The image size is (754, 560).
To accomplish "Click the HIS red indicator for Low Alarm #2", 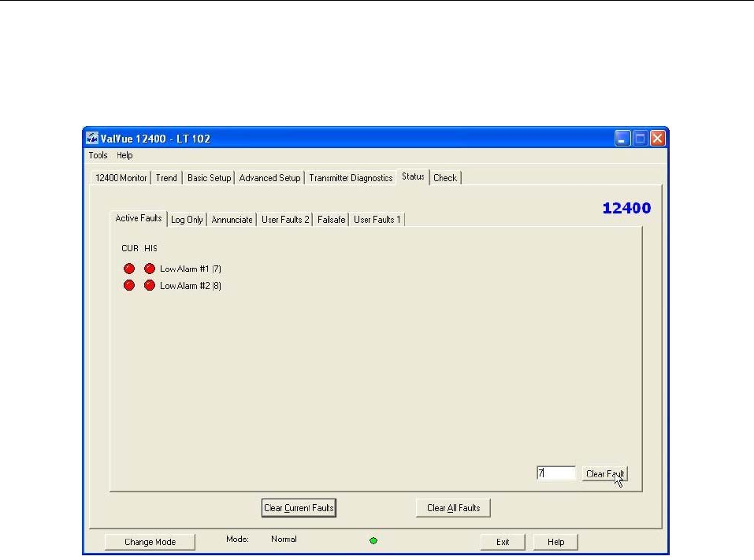I will pyautogui.click(x=150, y=285).
